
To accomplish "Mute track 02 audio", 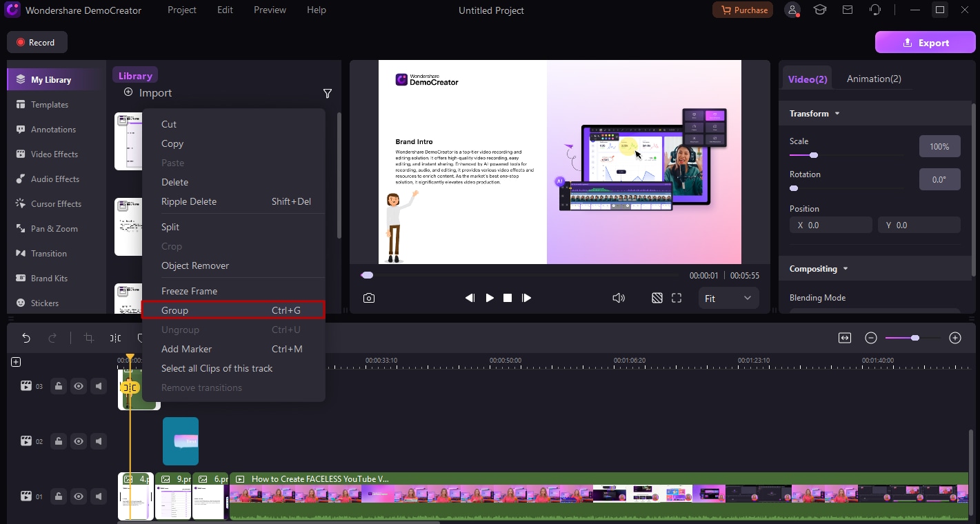I will 99,441.
